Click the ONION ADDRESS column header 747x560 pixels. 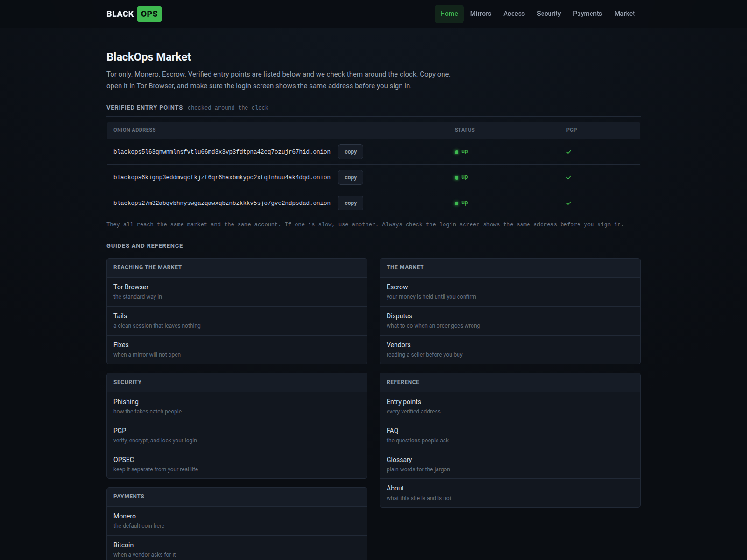point(134,130)
